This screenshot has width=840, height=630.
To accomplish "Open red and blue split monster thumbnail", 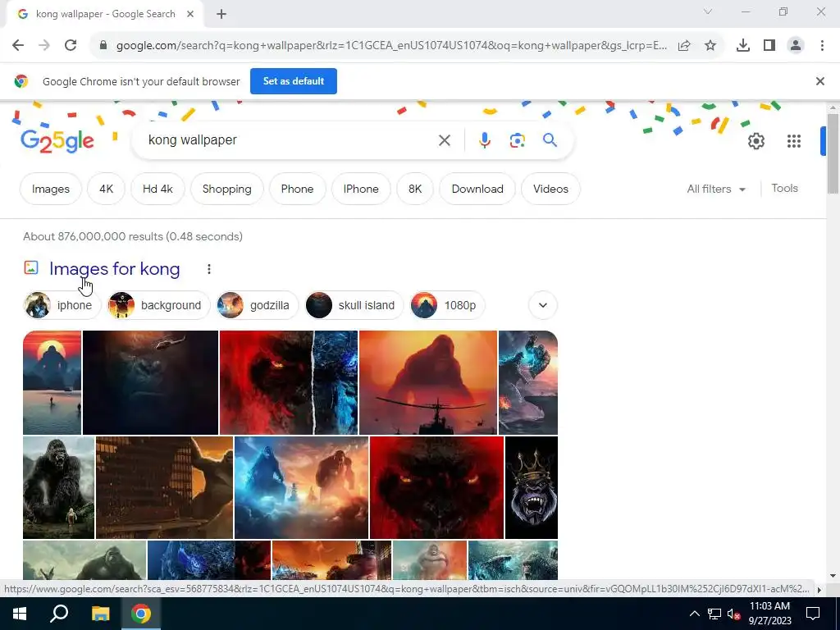I will pyautogui.click(x=289, y=382).
